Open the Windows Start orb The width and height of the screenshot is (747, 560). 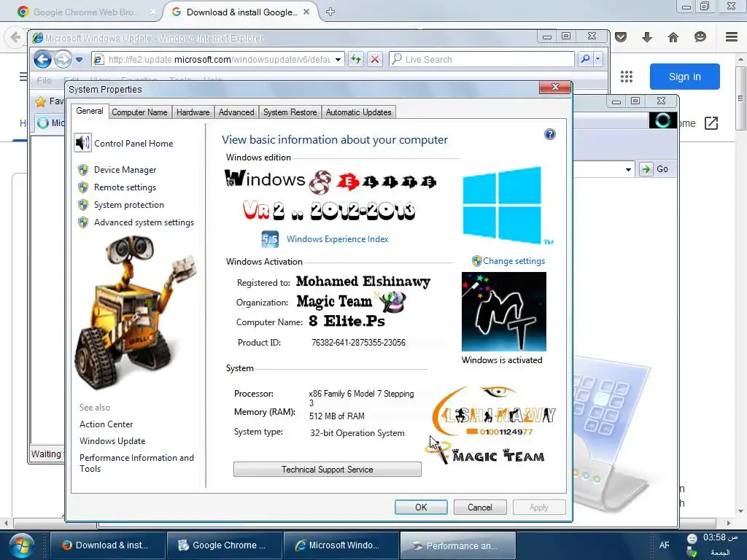coord(22,545)
